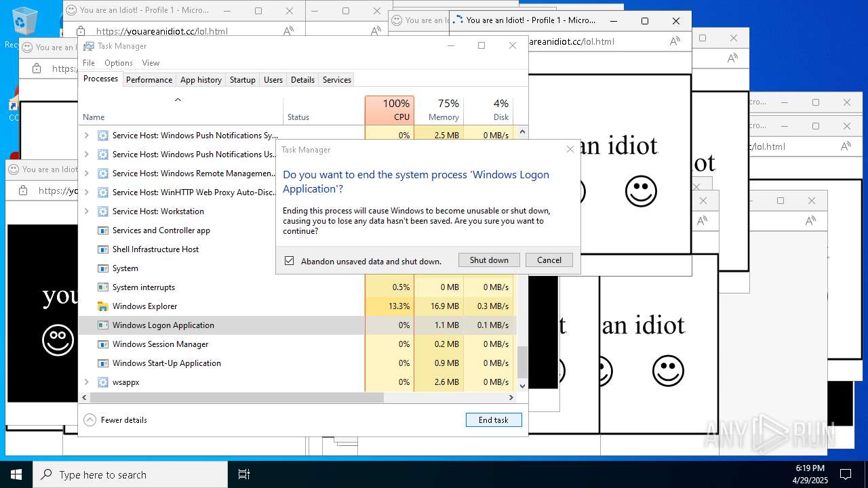This screenshot has height=488, width=868.
Task: Select the Windows Start-Up Application process name
Action: [167, 363]
